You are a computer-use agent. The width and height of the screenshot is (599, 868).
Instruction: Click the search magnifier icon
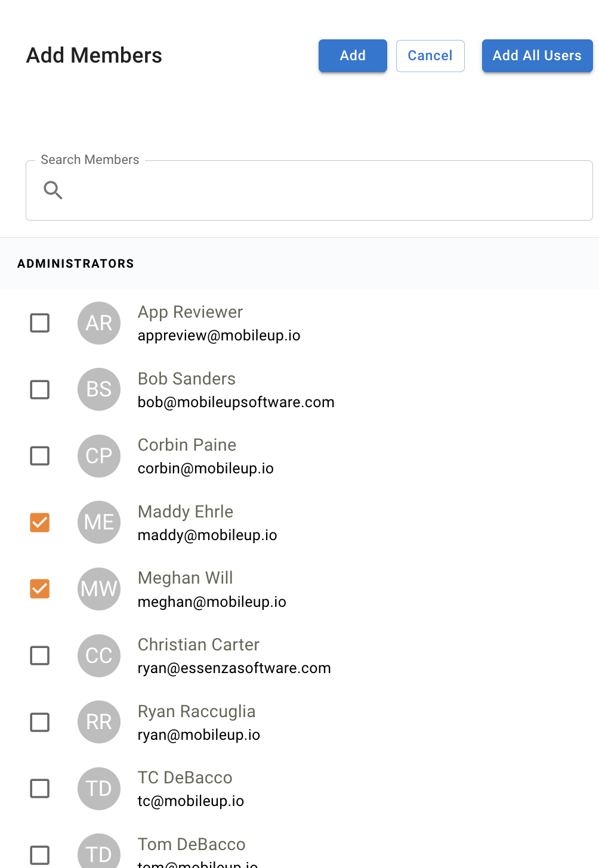(53, 190)
